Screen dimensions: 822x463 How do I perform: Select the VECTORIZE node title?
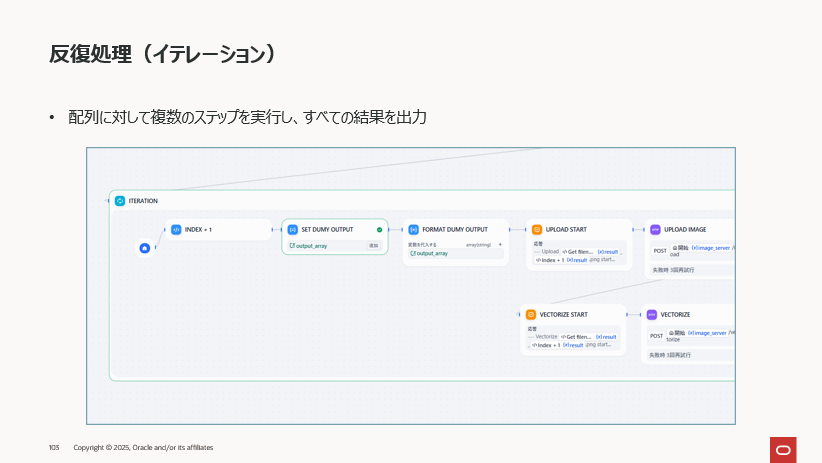675,315
